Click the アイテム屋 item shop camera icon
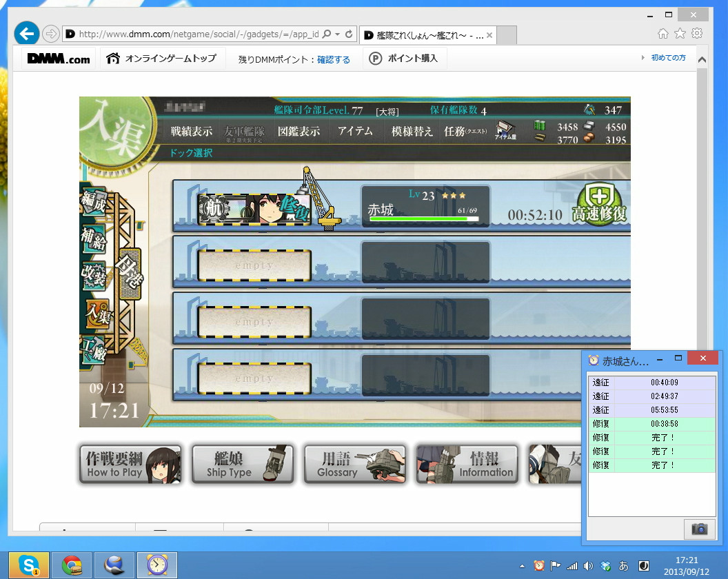Viewport: 728px width, 579px height. tap(505, 131)
